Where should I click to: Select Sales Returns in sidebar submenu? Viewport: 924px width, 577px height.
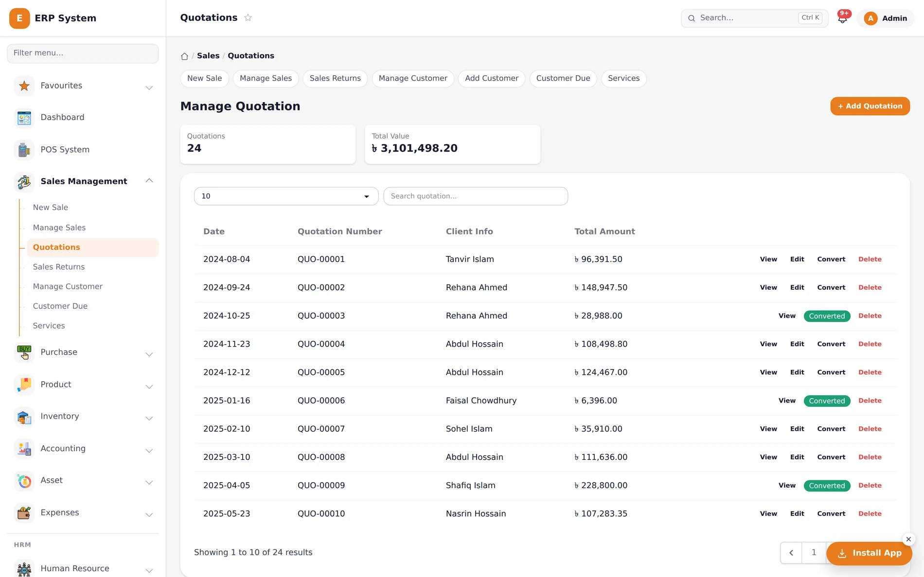[59, 267]
